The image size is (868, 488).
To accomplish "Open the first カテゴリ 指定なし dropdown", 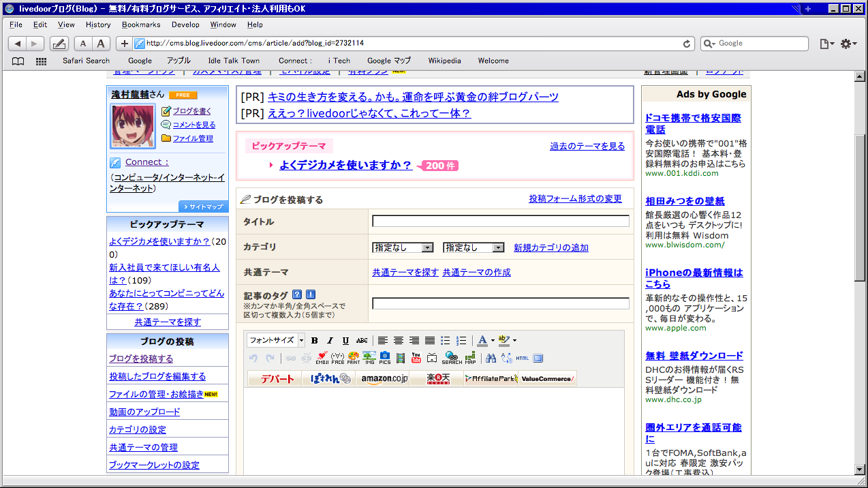I will coord(403,248).
